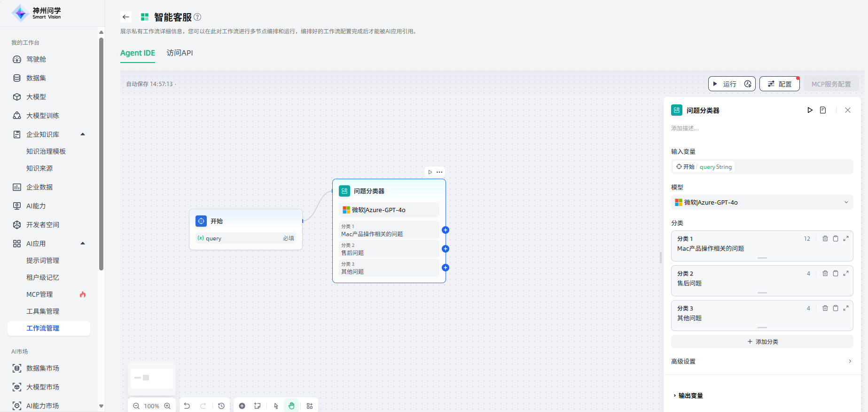
Task: Open the 模型 dropdown showing Azure-GPT-4o
Action: (762, 202)
